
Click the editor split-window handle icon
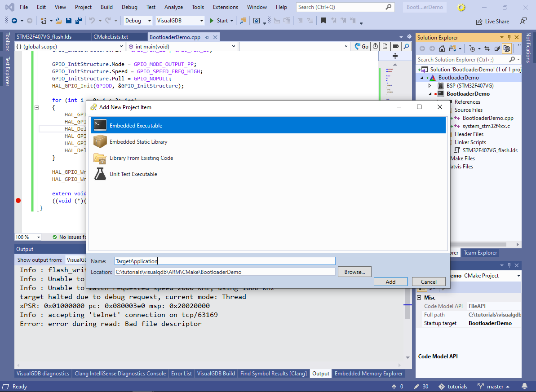click(395, 56)
